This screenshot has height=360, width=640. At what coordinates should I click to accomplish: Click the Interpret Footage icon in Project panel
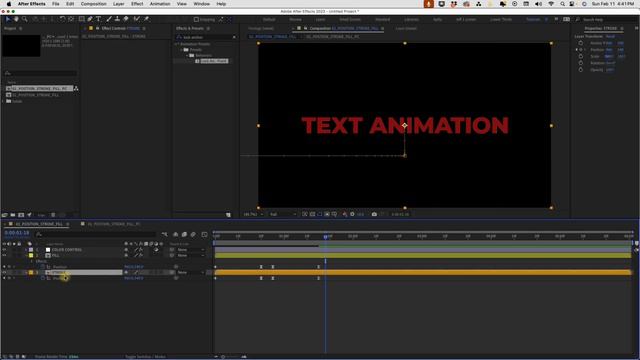tap(4, 215)
